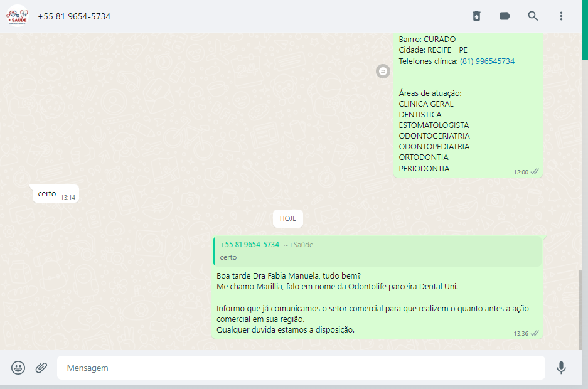
Task: Search messages with the magnifier icon
Action: click(533, 16)
